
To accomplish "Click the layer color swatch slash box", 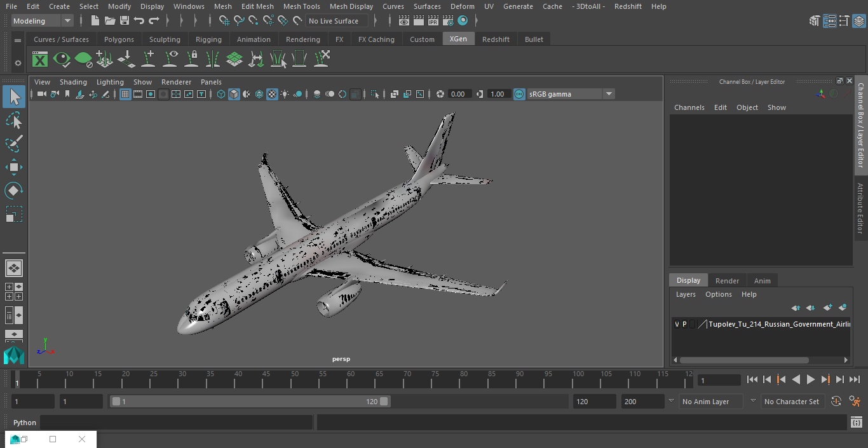I will (x=702, y=324).
